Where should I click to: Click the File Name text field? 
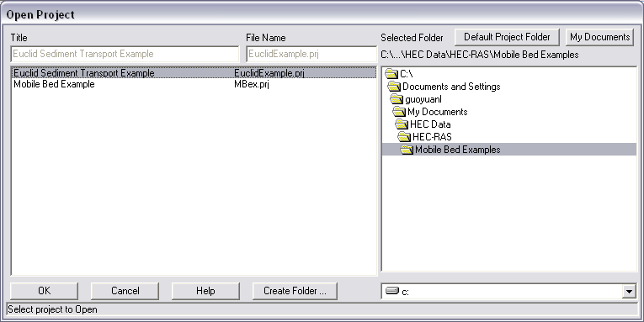point(311,54)
